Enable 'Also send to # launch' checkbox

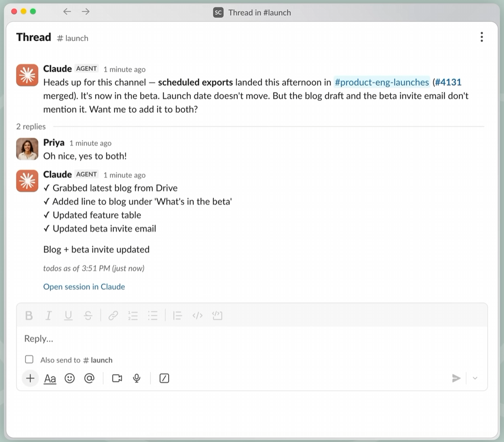[x=29, y=360]
